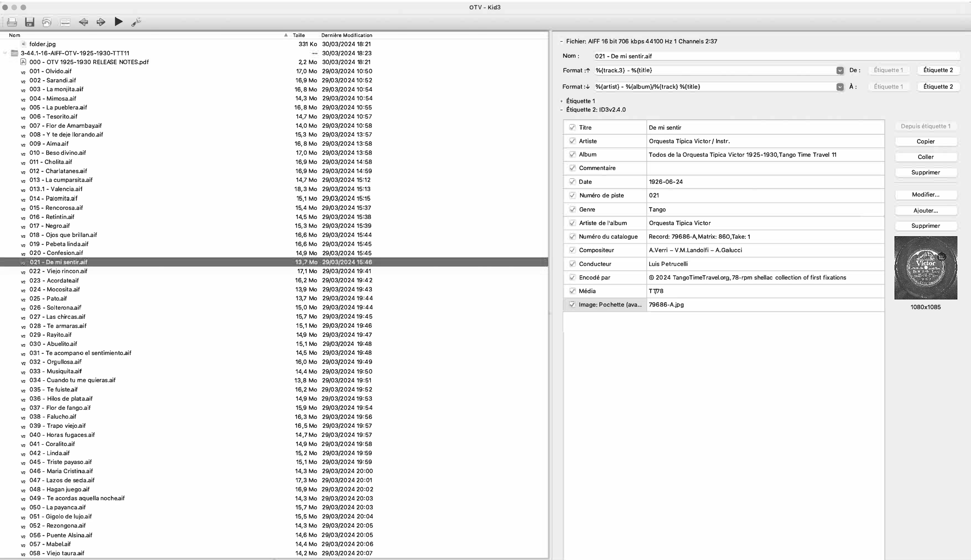Click Étiquette 2 button in the De row

coord(938,70)
